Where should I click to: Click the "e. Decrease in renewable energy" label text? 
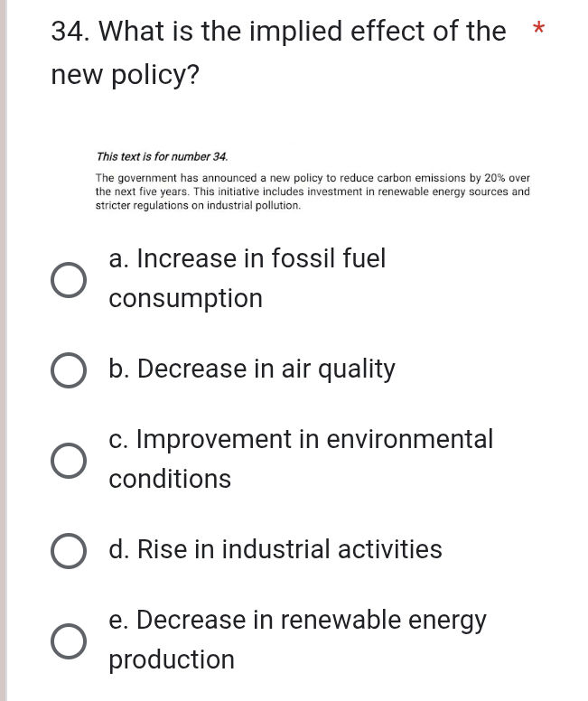click(x=297, y=621)
